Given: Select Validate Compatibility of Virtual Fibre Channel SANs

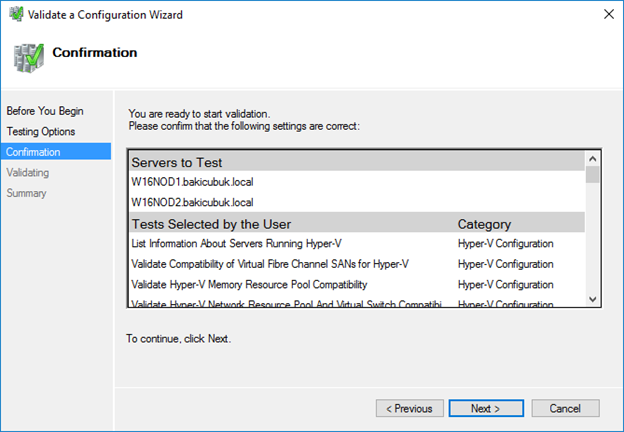Looking at the screenshot, I should pyautogui.click(x=270, y=264).
